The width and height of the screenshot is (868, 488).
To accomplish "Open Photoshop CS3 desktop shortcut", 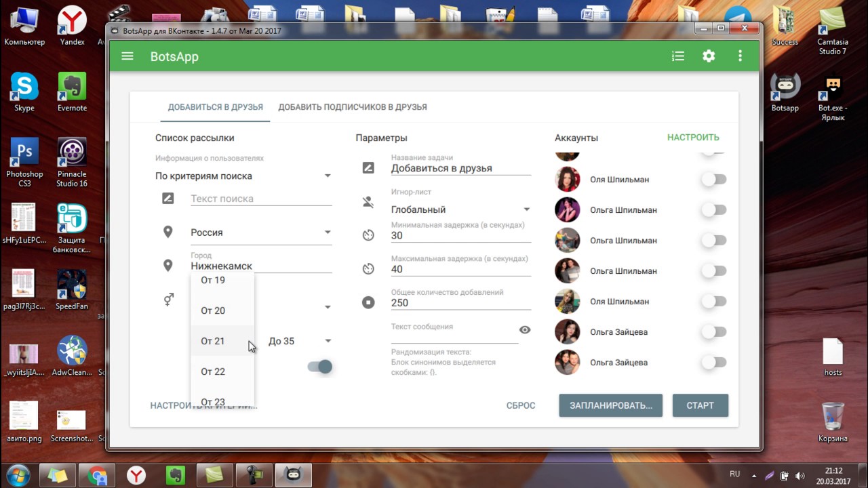I will click(x=24, y=163).
